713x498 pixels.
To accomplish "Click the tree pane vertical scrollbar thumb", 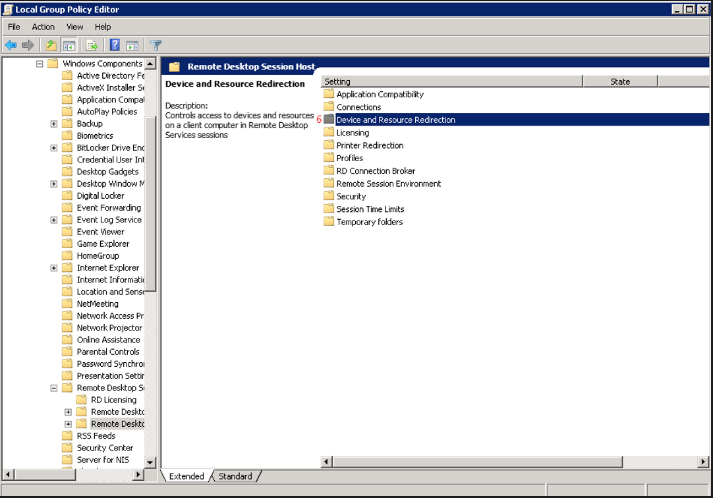I will [150, 203].
